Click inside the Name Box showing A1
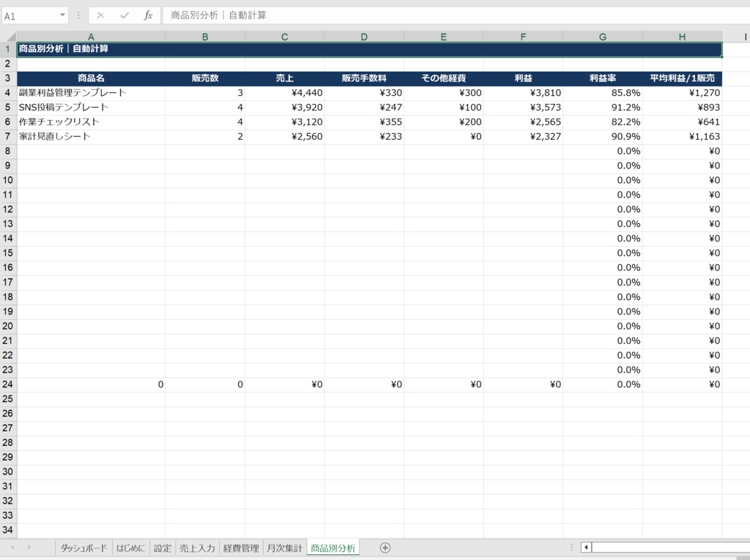750x560 pixels. coord(29,16)
